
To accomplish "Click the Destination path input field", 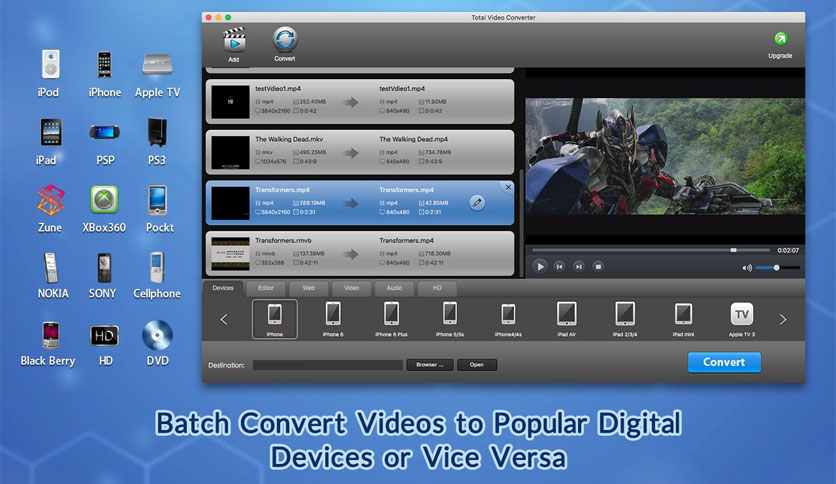I will coord(327,365).
